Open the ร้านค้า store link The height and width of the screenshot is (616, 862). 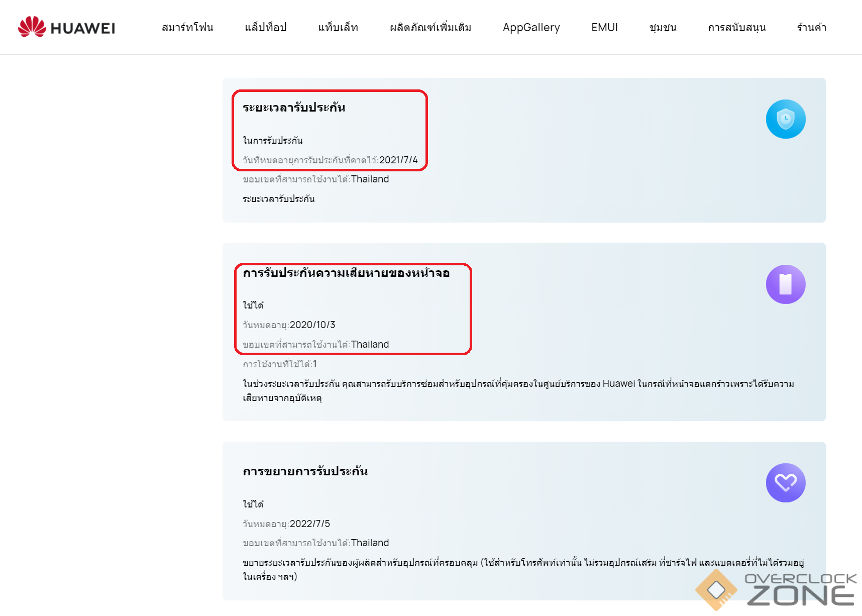(x=812, y=28)
